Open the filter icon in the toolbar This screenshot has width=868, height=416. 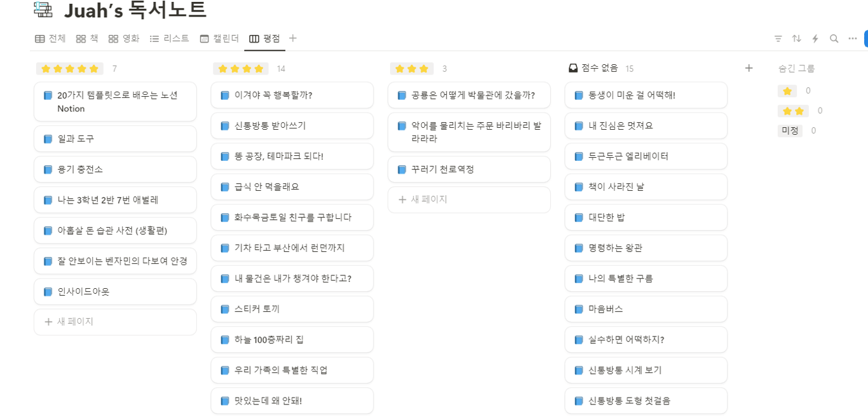coord(778,39)
